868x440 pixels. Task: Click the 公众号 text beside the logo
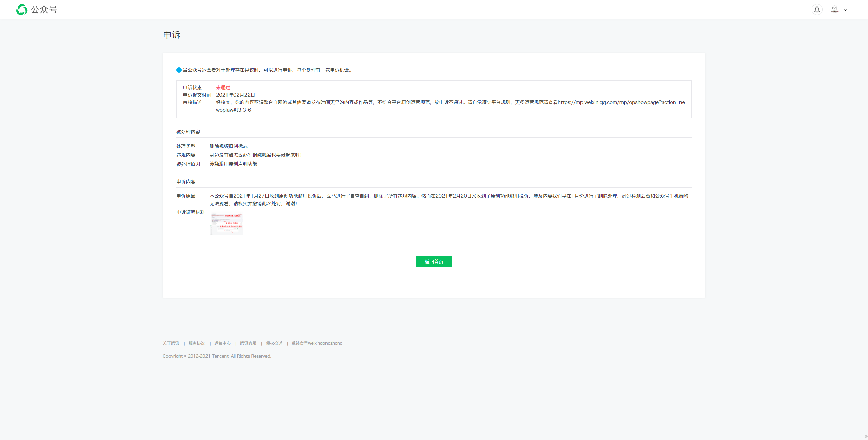click(x=44, y=9)
